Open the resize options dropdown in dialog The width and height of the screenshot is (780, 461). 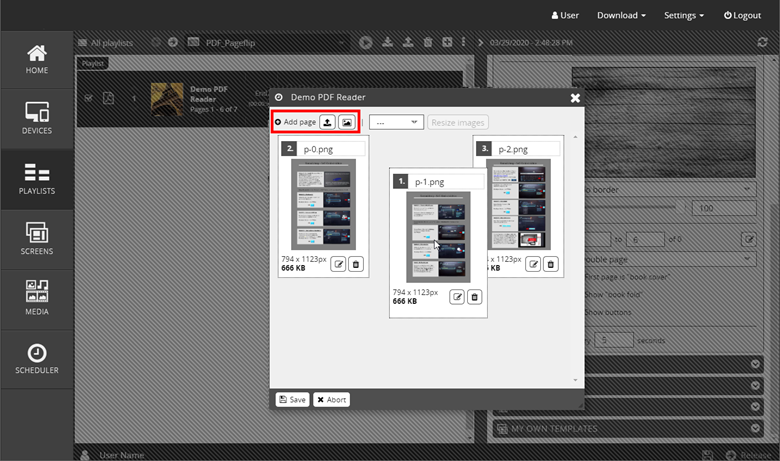(x=396, y=122)
